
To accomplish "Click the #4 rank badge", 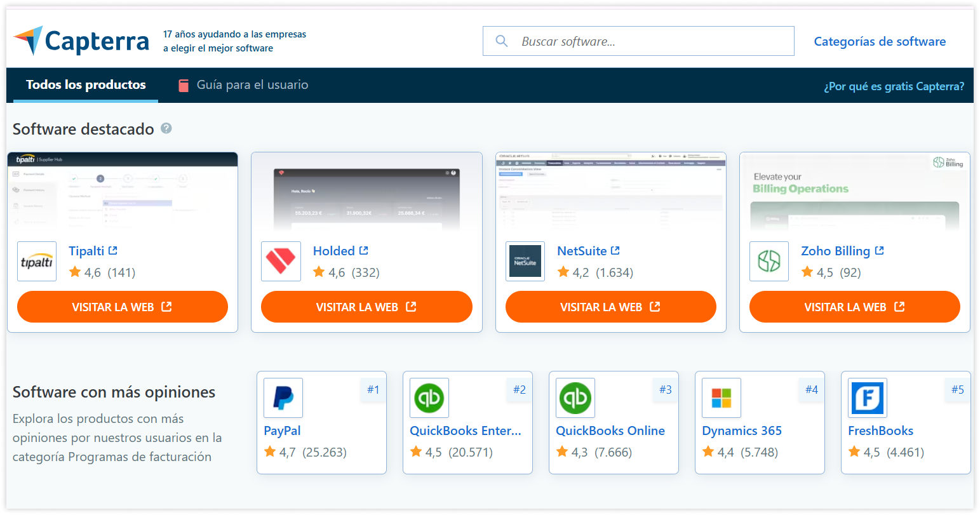I will coord(812,389).
